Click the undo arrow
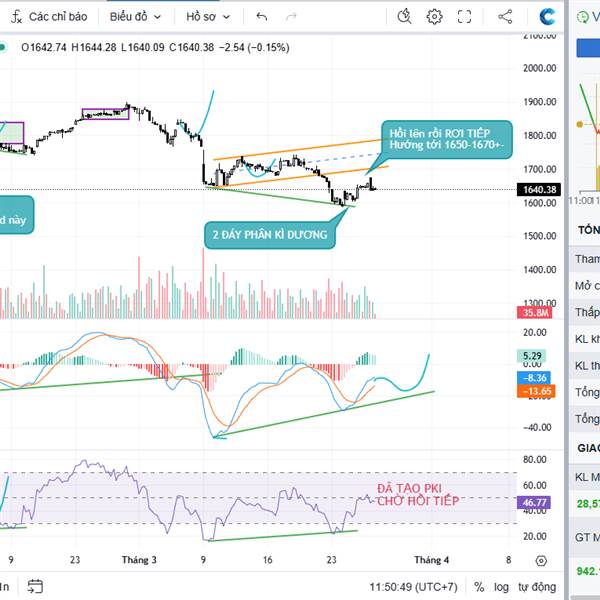Image resolution: width=600 pixels, height=600 pixels. [x=262, y=17]
